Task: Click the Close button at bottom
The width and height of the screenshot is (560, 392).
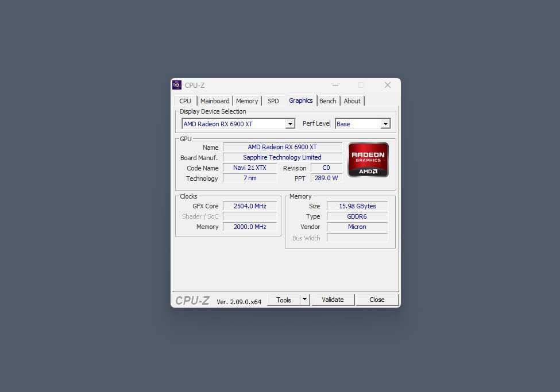Action: pyautogui.click(x=377, y=300)
